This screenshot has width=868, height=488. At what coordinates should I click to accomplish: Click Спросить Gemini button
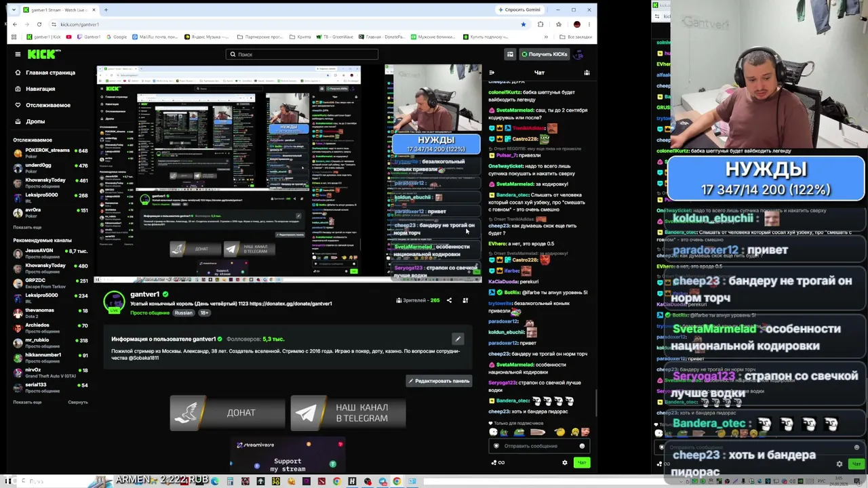pyautogui.click(x=519, y=9)
